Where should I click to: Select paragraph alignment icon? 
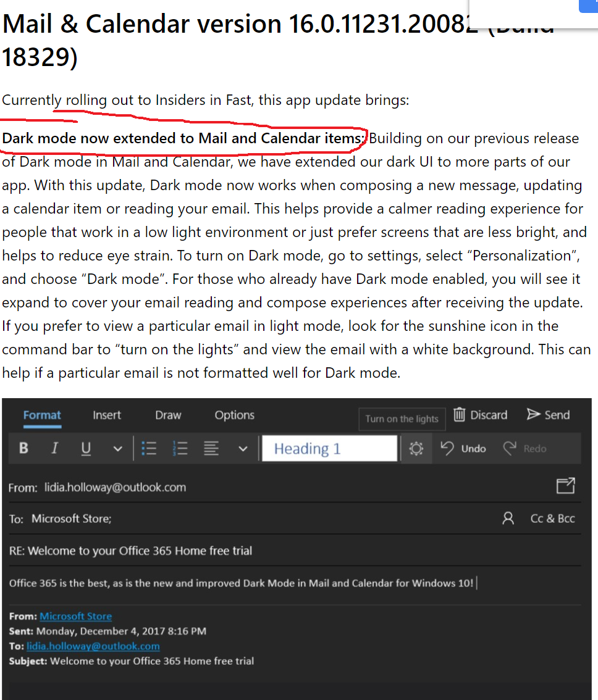[x=211, y=448]
